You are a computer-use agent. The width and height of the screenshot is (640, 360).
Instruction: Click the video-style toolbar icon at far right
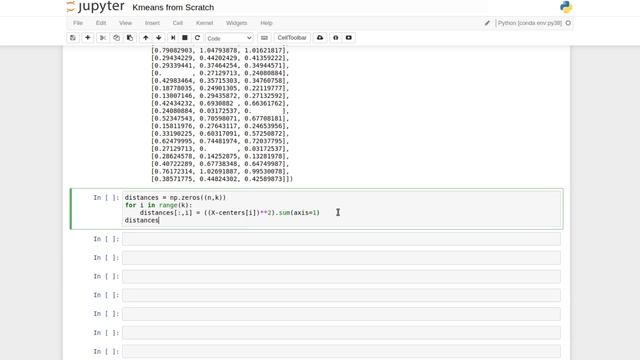coord(349,38)
